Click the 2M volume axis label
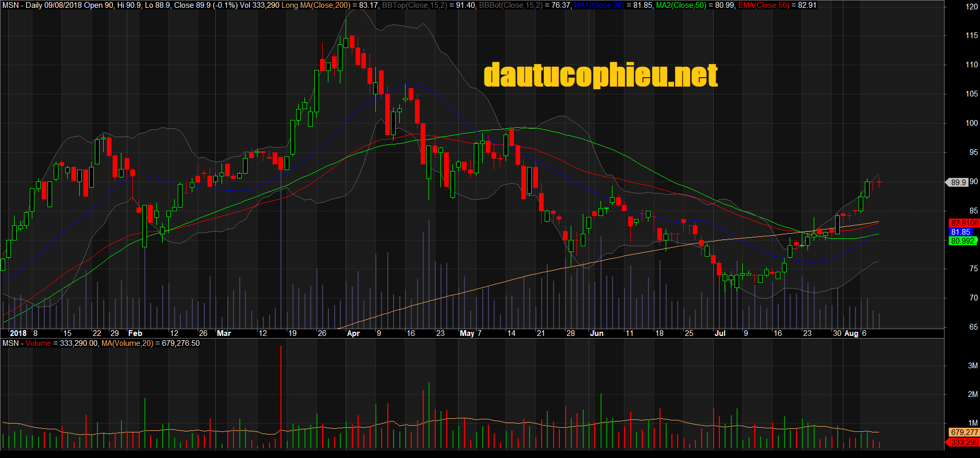The image size is (980, 458). 973,394
